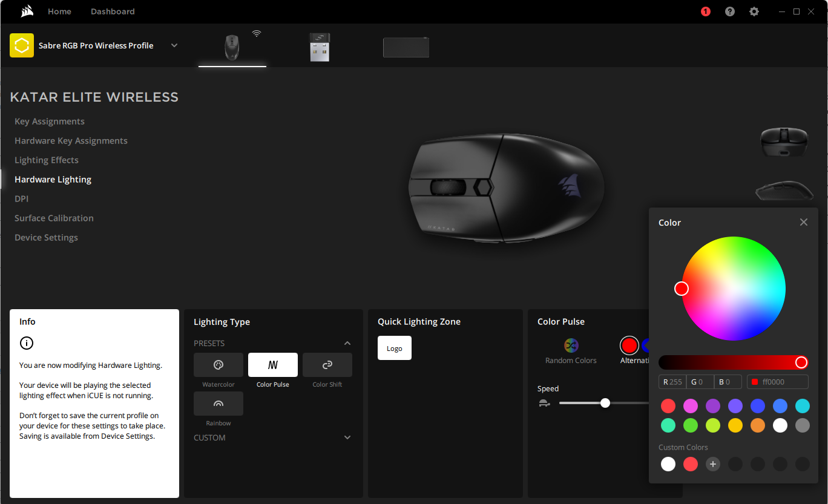Click the B value field
The width and height of the screenshot is (828, 504).
click(x=728, y=382)
